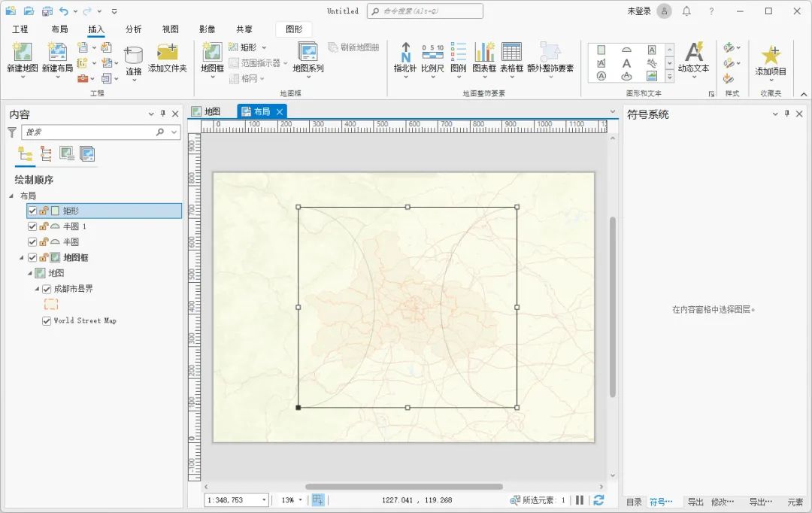The width and height of the screenshot is (812, 513).
Task: Click the horizontal scrollbar of layout view
Action: point(404,487)
